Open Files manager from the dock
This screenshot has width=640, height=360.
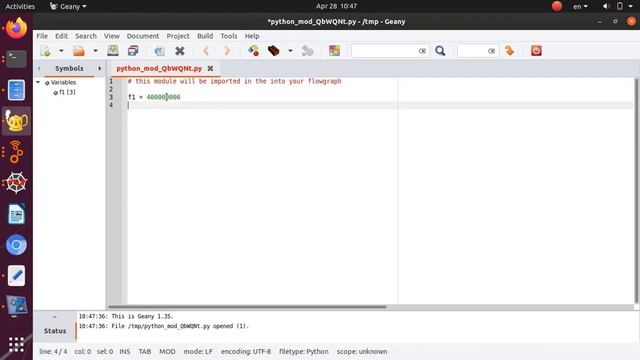16,90
